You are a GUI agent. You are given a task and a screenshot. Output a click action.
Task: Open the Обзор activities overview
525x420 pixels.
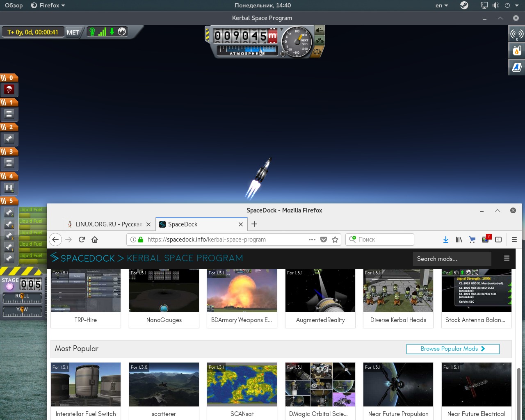14,5
